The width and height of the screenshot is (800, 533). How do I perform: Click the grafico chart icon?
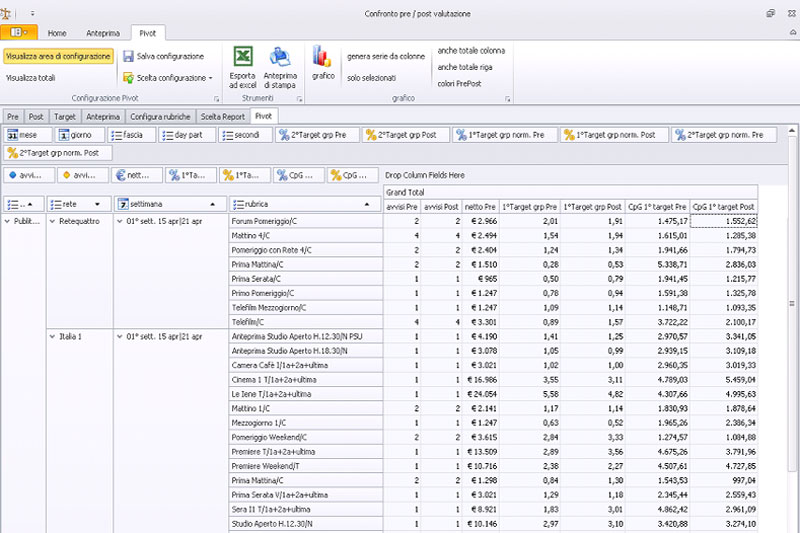click(x=322, y=58)
